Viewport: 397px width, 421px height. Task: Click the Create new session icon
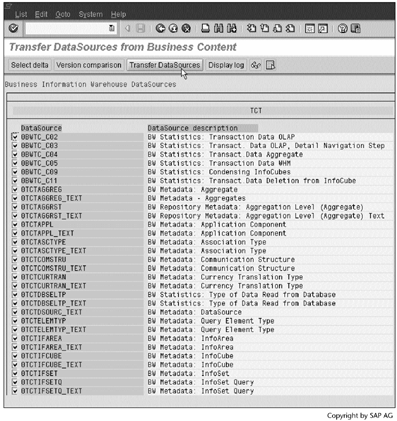tap(310, 29)
